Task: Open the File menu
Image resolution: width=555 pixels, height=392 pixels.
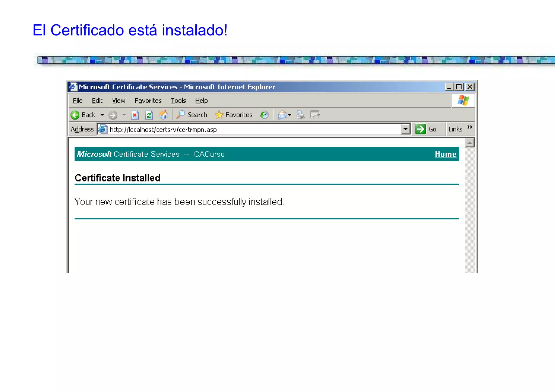Action: click(78, 101)
